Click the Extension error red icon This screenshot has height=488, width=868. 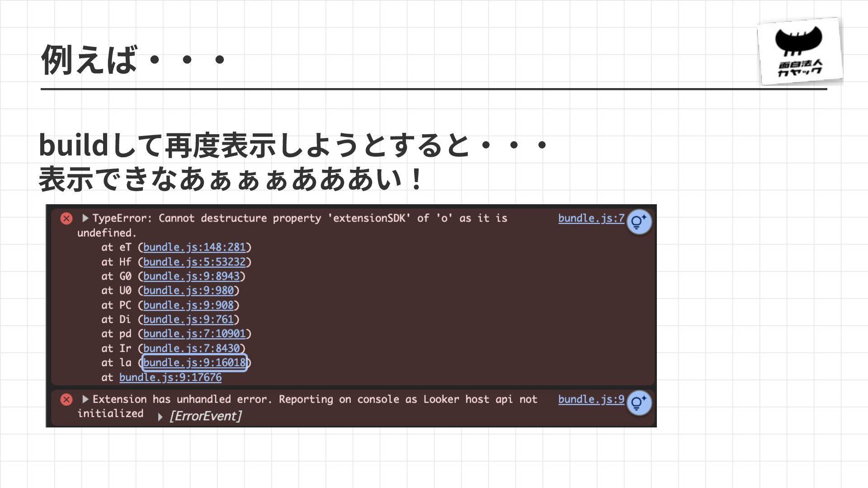point(66,399)
